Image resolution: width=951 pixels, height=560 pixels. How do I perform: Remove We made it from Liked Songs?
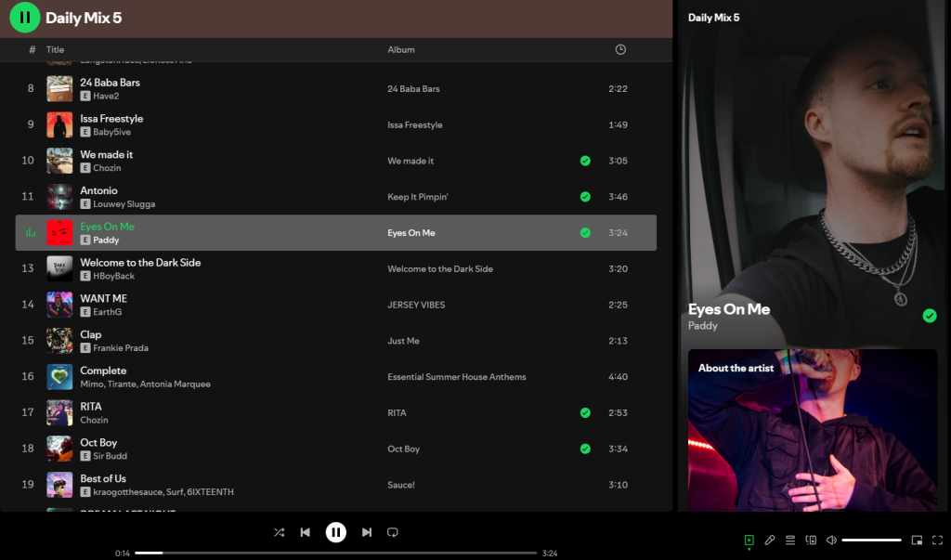tap(585, 161)
